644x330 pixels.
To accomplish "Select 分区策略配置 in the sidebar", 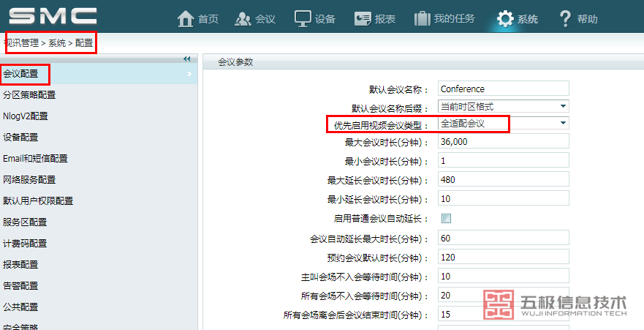I will [x=29, y=95].
